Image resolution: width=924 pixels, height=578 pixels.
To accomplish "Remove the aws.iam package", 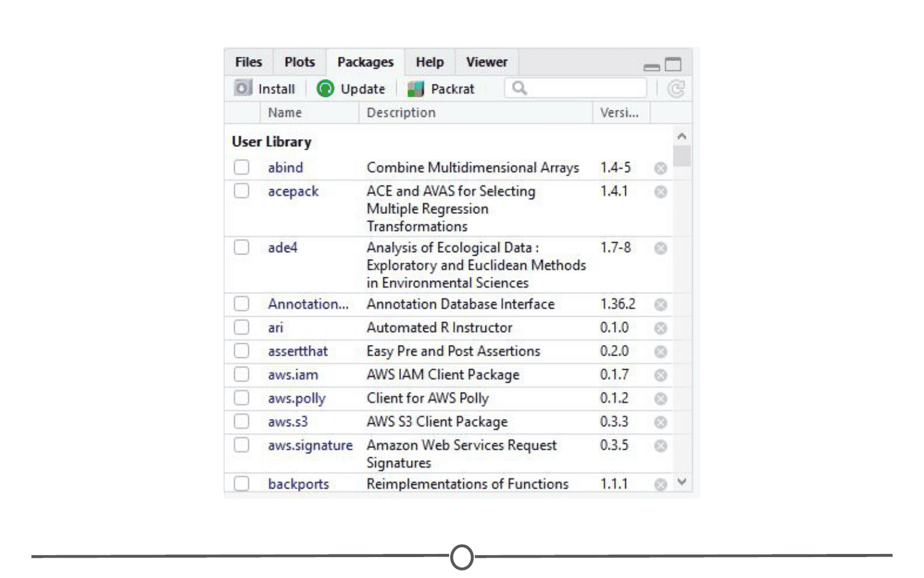I will coord(660,375).
